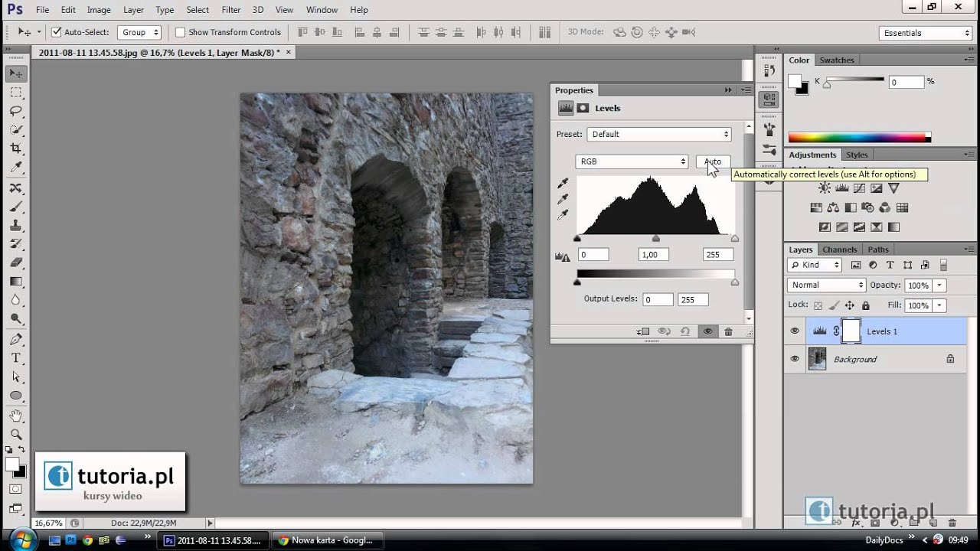
Task: Select the Blur tool
Action: pyautogui.click(x=16, y=300)
